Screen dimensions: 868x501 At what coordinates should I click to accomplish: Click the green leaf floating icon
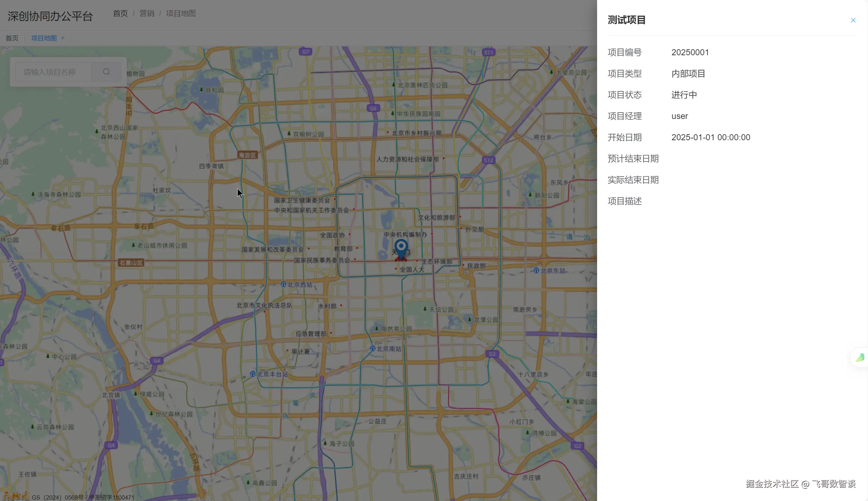click(x=860, y=357)
